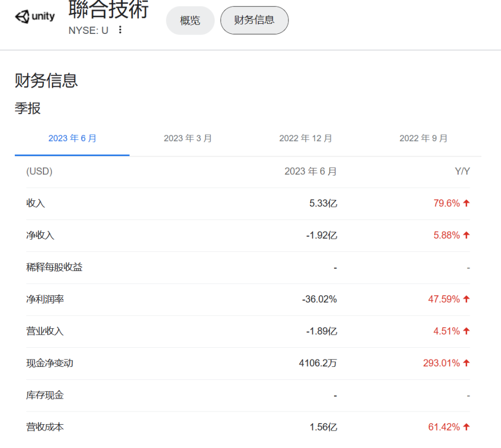Click the 1.56亿 cost of revenue value

[323, 427]
